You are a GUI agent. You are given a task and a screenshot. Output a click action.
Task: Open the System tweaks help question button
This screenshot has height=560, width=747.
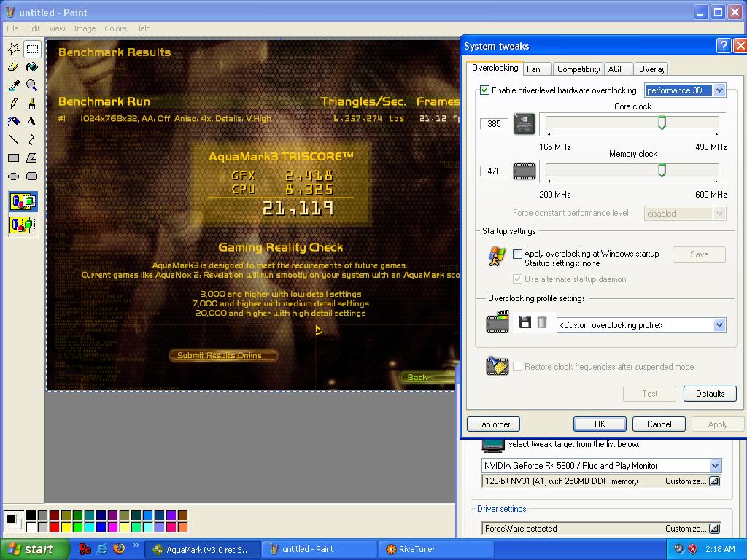pos(723,46)
